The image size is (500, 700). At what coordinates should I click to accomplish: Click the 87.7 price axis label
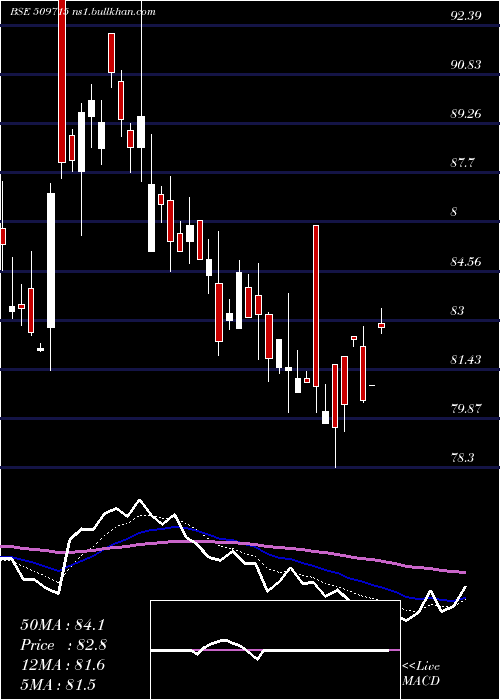pos(462,163)
